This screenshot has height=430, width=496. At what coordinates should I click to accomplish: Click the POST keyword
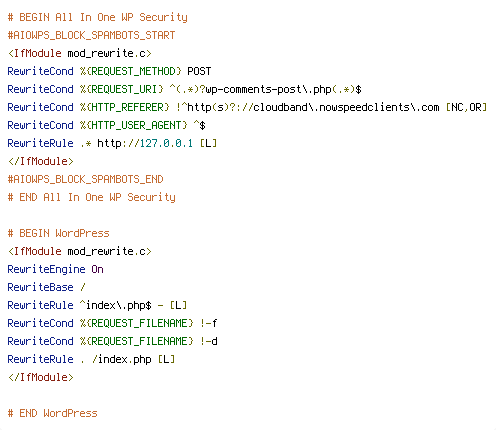point(199,71)
